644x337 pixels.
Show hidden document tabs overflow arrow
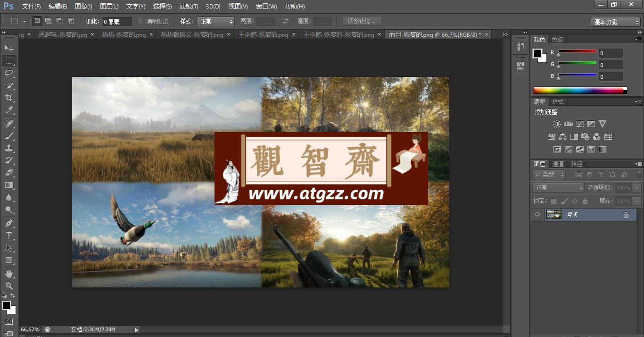[x=505, y=34]
